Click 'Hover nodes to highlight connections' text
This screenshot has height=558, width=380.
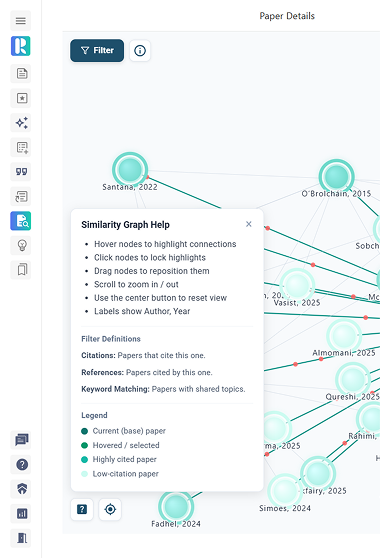tap(165, 244)
